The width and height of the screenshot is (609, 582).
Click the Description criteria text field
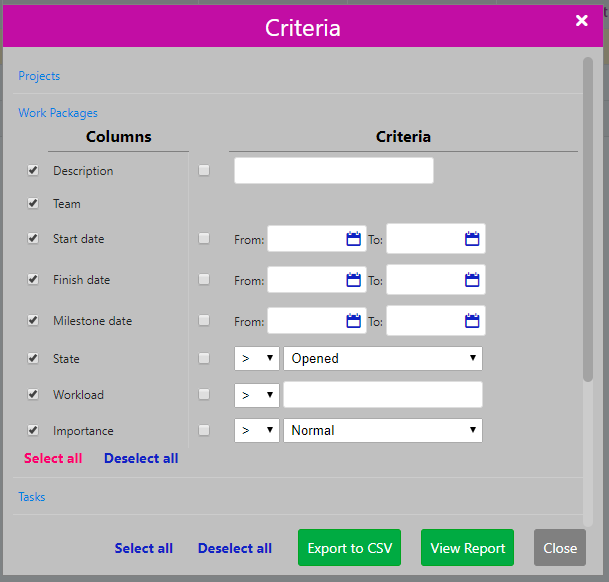pyautogui.click(x=334, y=171)
